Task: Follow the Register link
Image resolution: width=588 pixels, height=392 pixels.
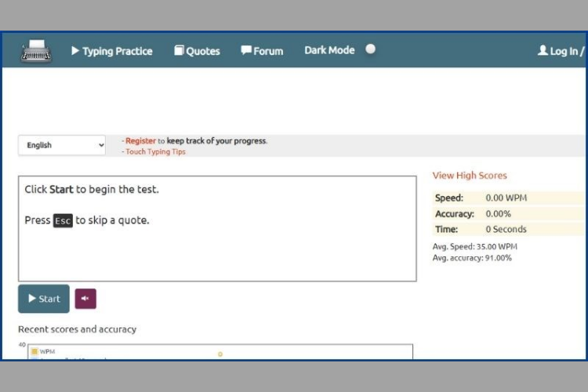Action: [x=140, y=140]
